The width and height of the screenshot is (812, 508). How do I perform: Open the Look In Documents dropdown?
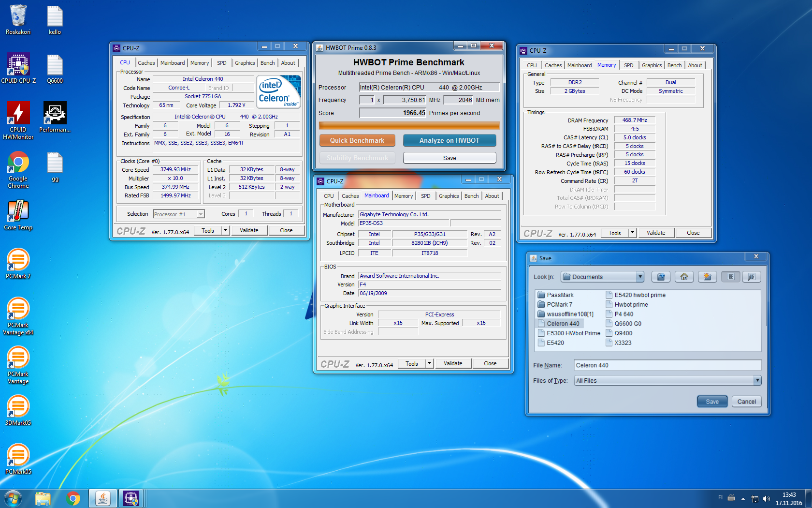coord(640,277)
